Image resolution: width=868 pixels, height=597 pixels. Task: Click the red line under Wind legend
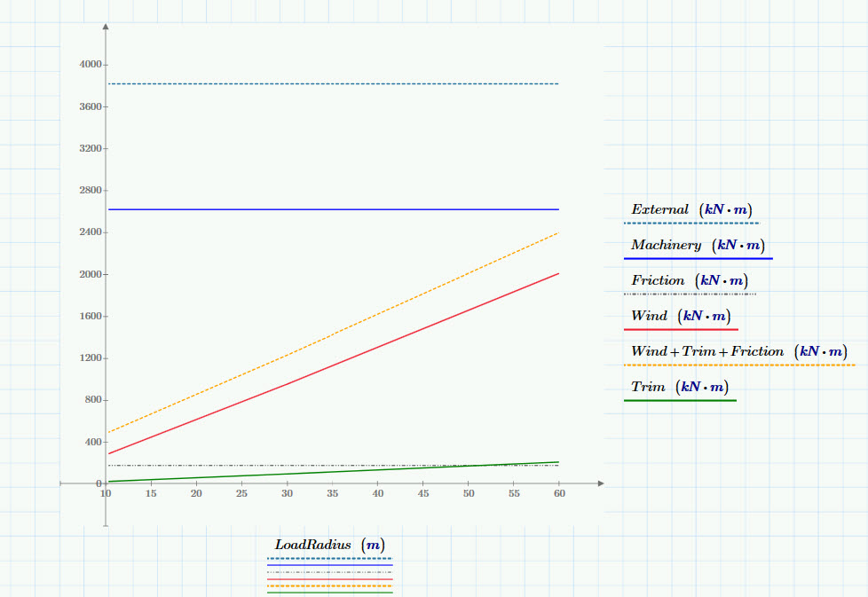tap(681, 329)
